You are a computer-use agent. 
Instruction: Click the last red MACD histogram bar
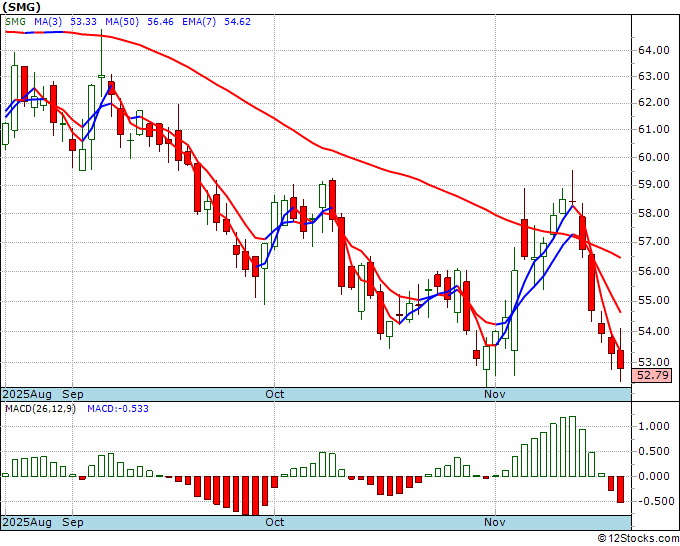[x=621, y=489]
